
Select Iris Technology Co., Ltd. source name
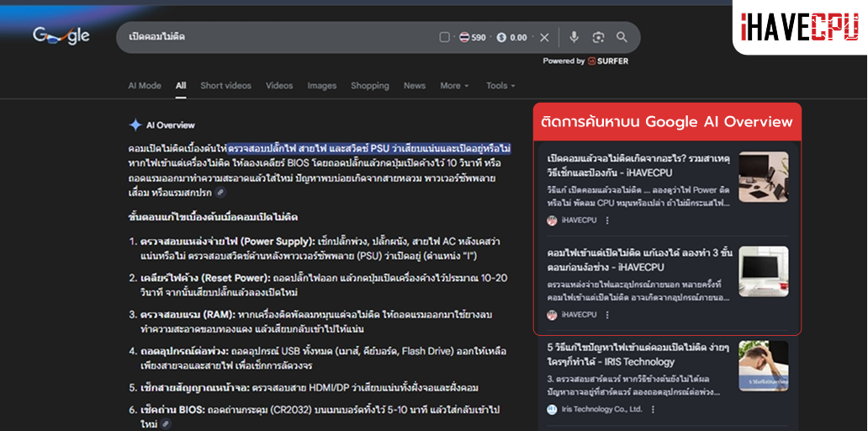coord(601,409)
